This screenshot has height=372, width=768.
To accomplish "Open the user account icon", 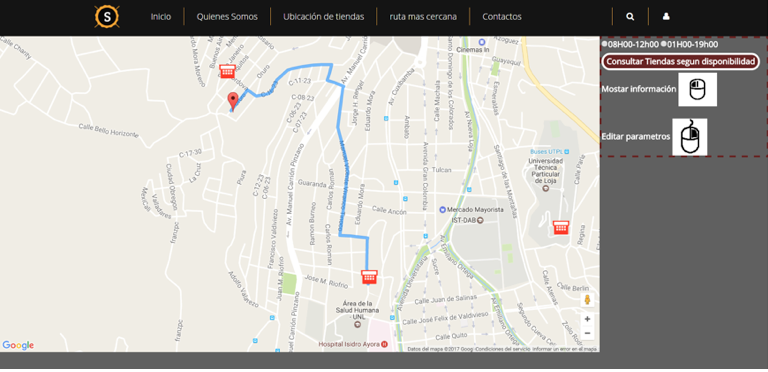I will pos(666,17).
